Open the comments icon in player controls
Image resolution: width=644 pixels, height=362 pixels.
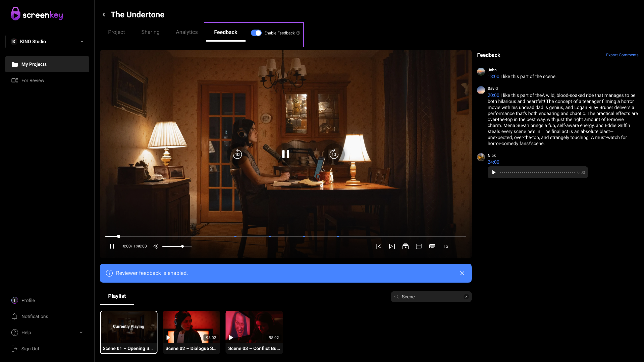tap(419, 246)
